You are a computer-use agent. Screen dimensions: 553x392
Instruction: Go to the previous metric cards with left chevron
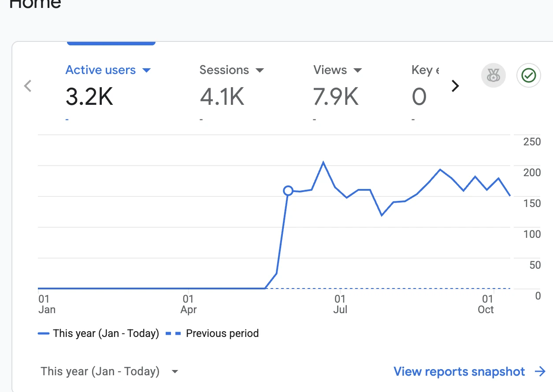[28, 86]
